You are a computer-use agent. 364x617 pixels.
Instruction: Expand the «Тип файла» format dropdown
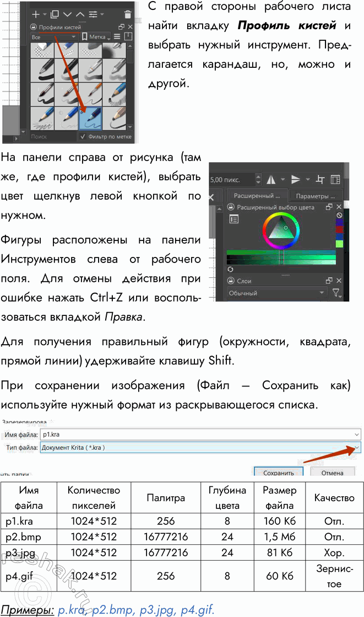point(357,448)
